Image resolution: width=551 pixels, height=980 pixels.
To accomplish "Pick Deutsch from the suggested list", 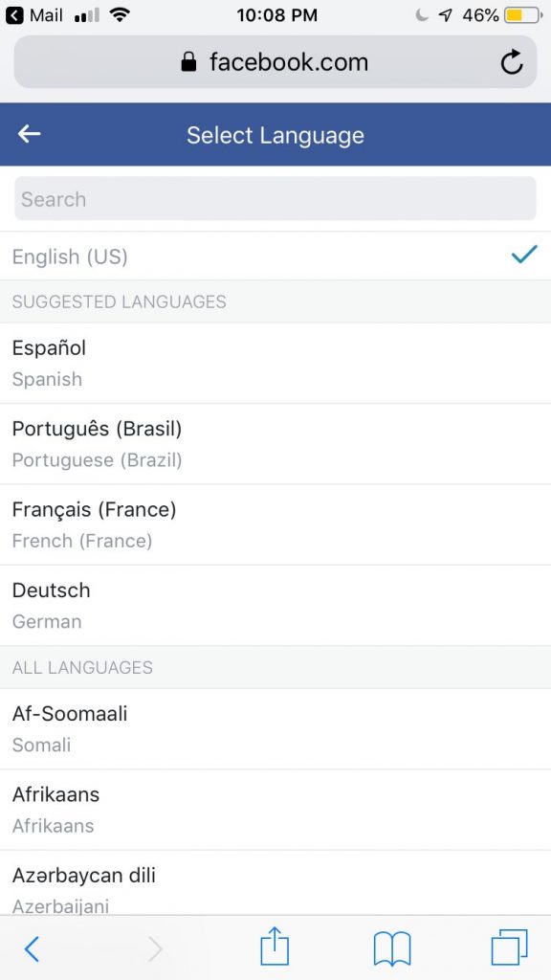I will pos(275,606).
